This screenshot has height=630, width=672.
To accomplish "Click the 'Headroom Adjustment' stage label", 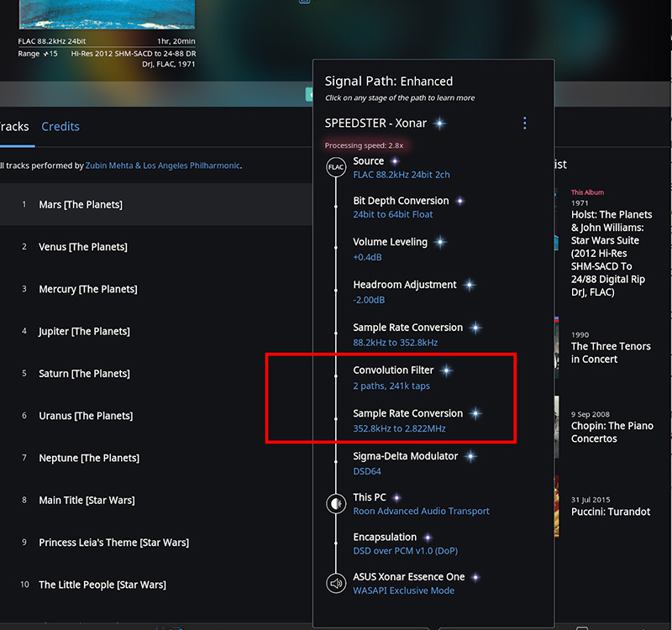I will (x=405, y=285).
